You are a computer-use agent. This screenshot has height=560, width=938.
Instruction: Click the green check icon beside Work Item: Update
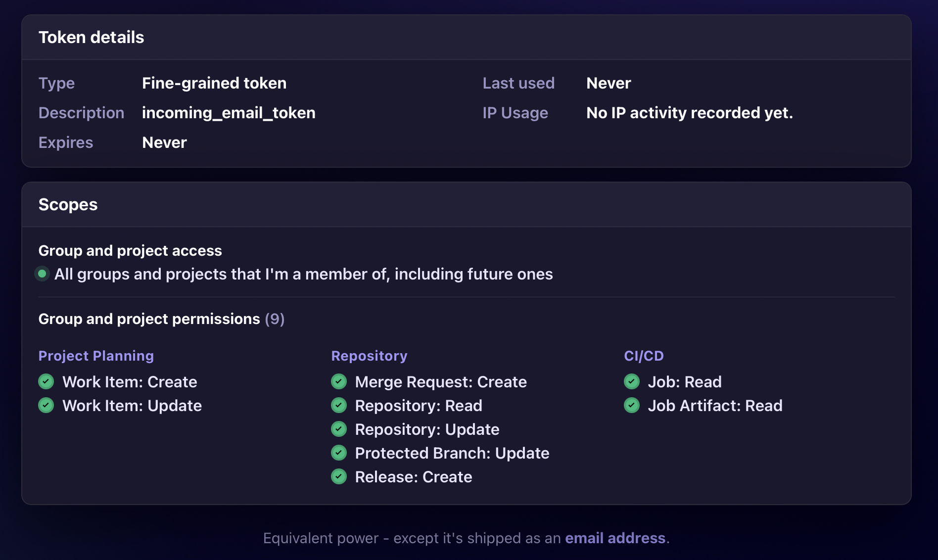(x=46, y=405)
